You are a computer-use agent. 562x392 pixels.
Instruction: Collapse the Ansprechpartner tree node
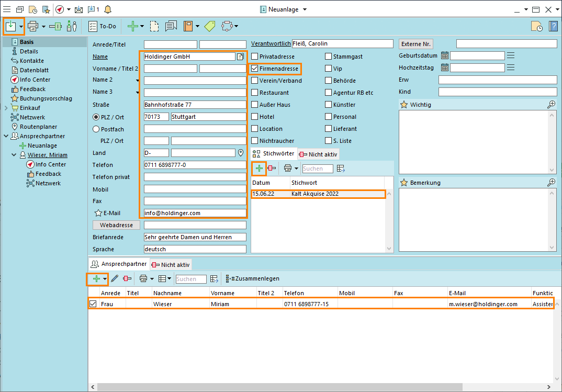[x=6, y=136]
